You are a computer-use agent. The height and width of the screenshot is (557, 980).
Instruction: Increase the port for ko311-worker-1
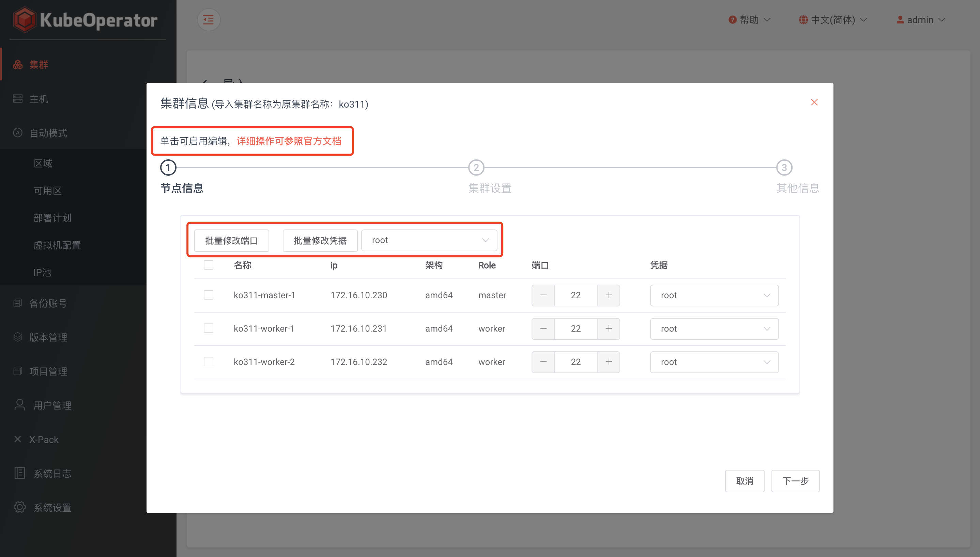coord(609,329)
